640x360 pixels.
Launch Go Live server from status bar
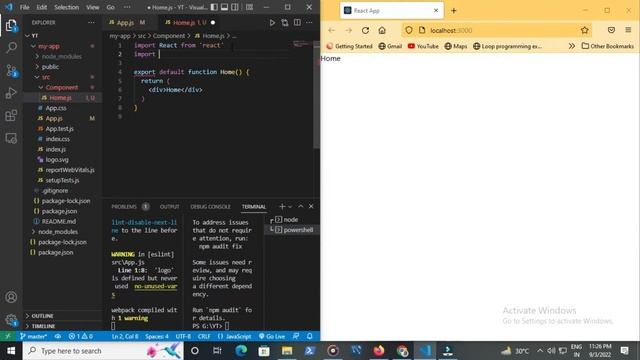point(272,336)
